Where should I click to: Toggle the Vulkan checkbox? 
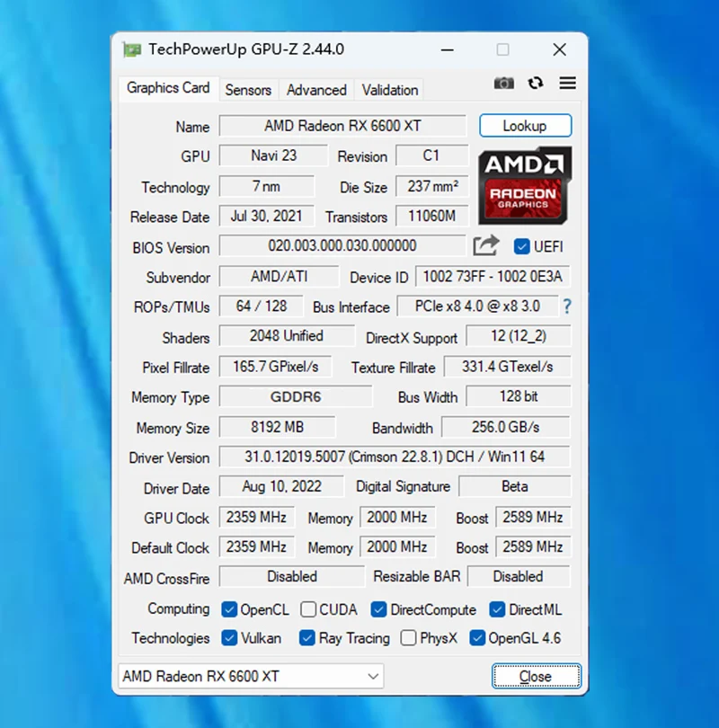click(229, 638)
